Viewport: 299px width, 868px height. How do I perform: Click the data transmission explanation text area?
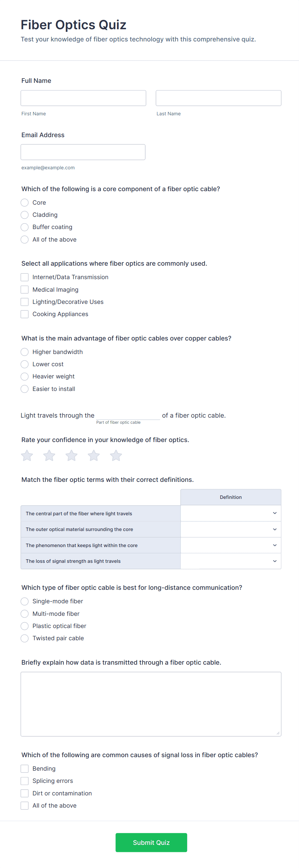(151, 704)
